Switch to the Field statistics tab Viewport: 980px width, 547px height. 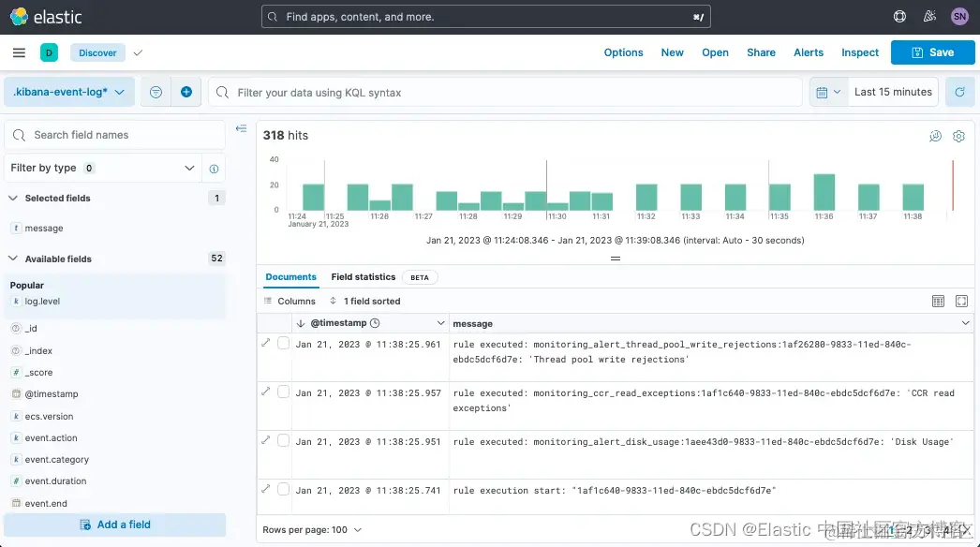click(364, 277)
